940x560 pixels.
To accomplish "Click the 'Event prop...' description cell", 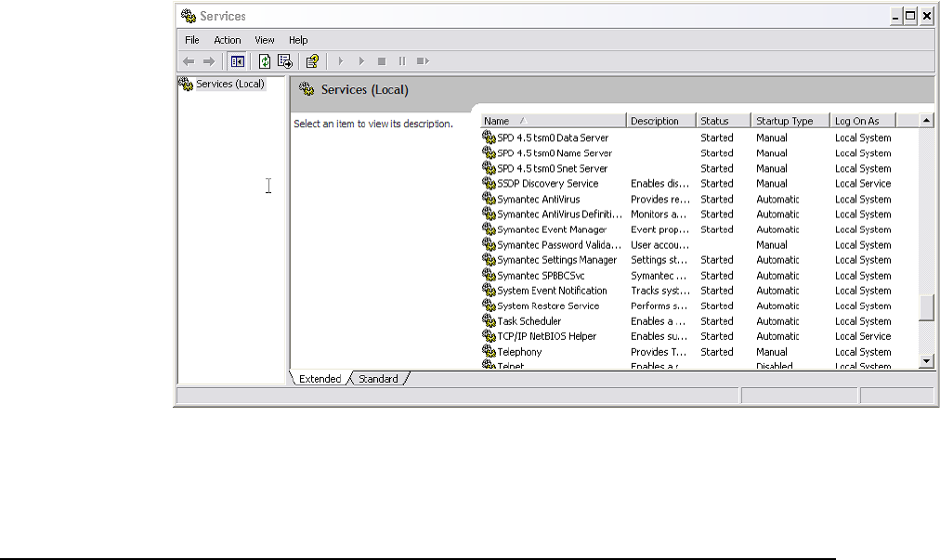I will coord(659,229).
